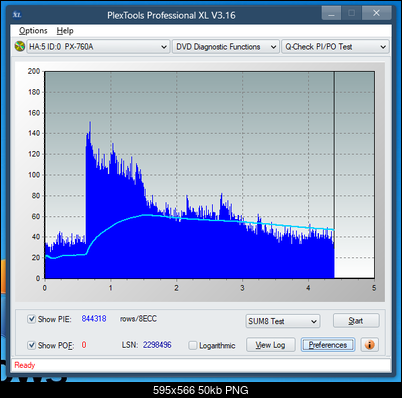
Task: Toggle the Show PIE checkbox
Action: pos(31,319)
